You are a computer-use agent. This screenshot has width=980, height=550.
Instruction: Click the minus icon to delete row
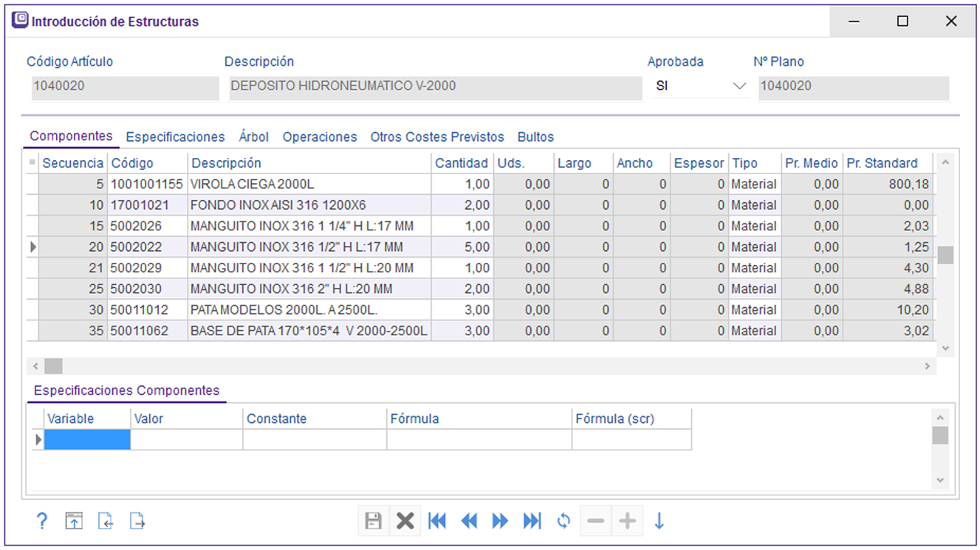(x=595, y=521)
